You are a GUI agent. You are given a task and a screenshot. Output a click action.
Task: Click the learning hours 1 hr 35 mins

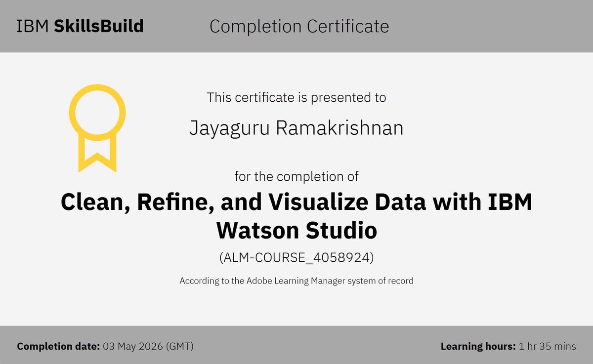(x=547, y=346)
